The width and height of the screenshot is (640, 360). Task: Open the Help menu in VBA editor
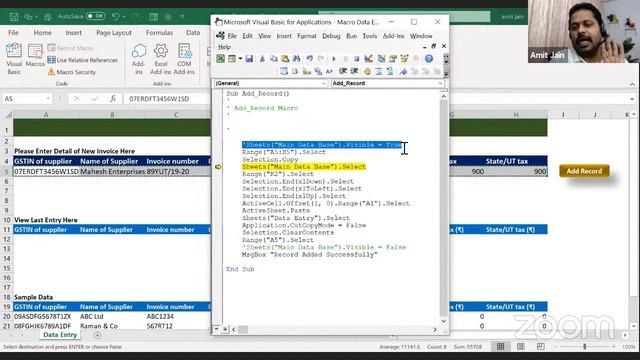pos(224,47)
